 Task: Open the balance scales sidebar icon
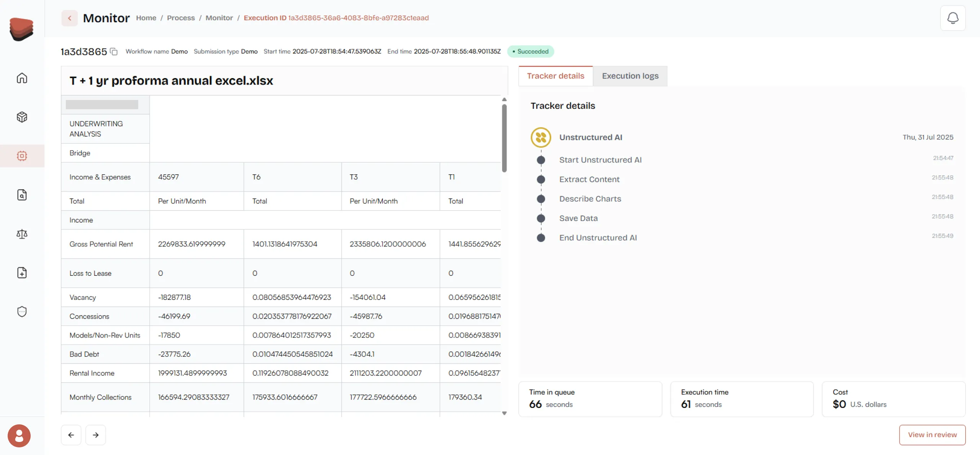(x=22, y=234)
